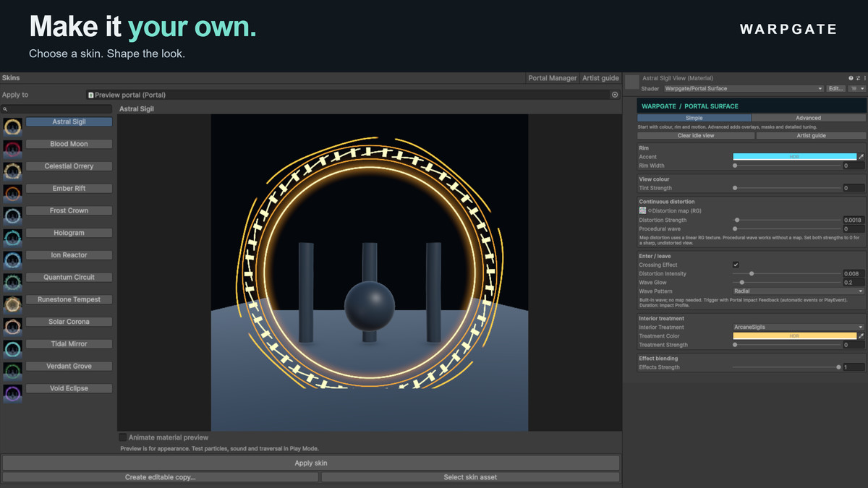Open the Wave Pattern dropdown set to Radial
Screen dimensions: 868x488
click(799, 291)
